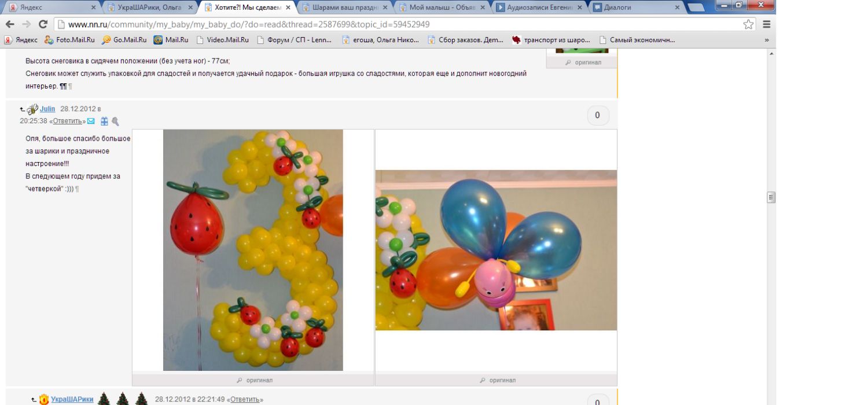Close the Хотите?! Мы сделаем tab
The height and width of the screenshot is (405, 868).
click(288, 8)
